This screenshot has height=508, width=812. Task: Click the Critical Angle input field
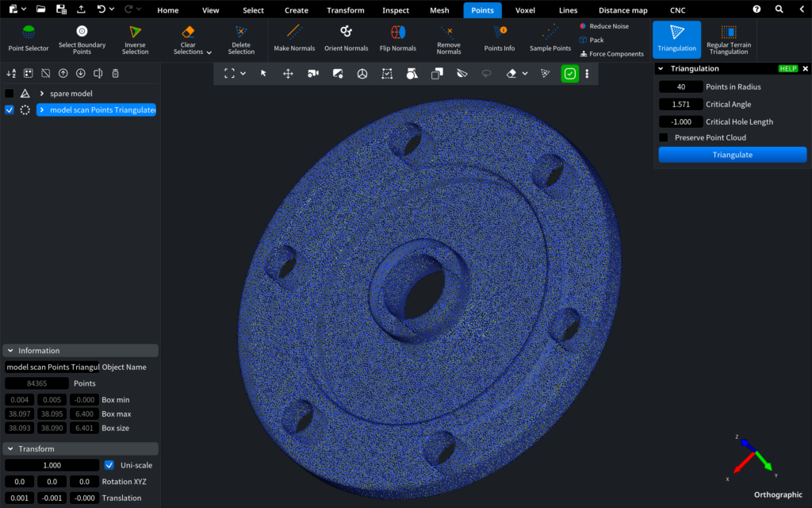coord(680,104)
